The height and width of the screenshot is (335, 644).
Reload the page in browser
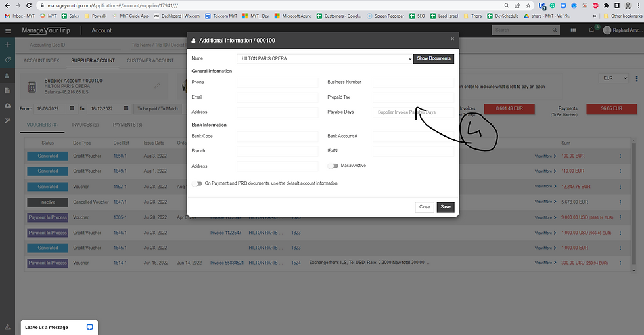pos(29,5)
